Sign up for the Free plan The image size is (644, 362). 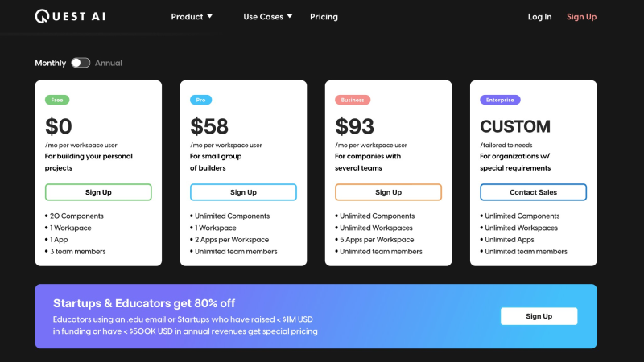(x=98, y=192)
